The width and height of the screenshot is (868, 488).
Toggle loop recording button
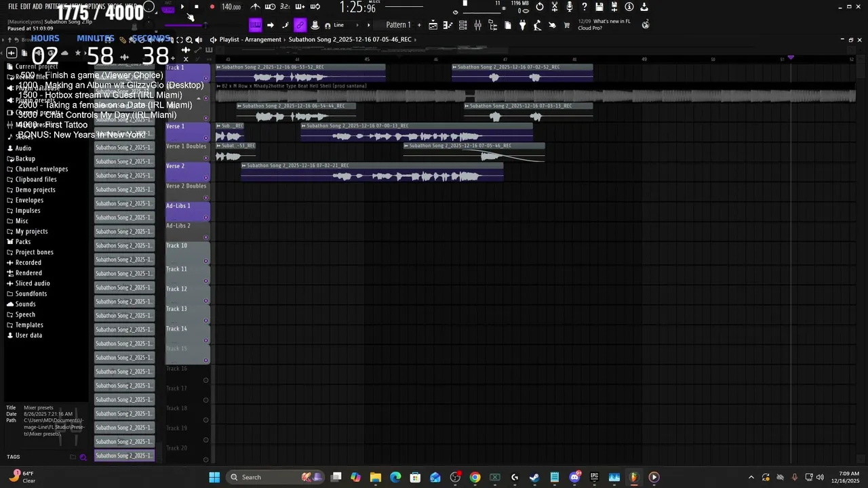(x=315, y=7)
